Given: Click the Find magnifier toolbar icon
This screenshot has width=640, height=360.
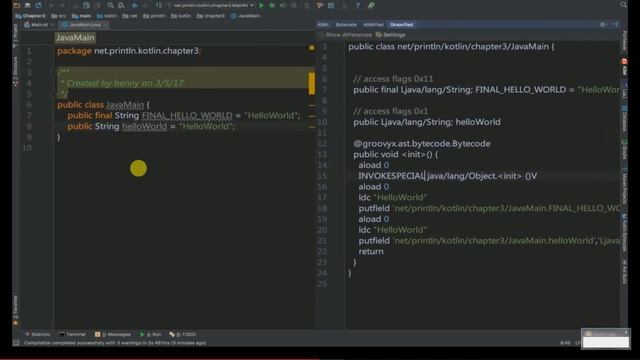Looking at the screenshot, I should coord(111,5).
